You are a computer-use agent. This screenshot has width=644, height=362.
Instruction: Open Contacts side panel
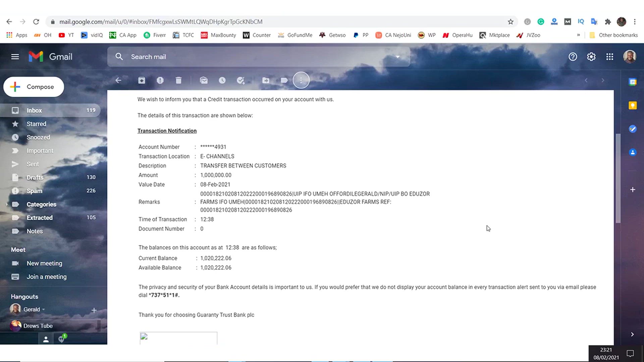click(x=632, y=153)
